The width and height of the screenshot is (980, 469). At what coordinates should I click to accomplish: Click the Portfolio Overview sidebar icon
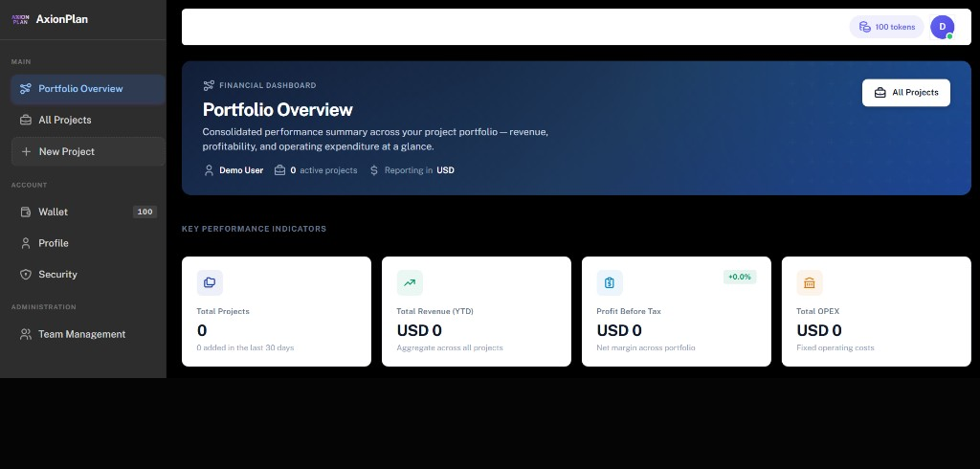[25, 89]
